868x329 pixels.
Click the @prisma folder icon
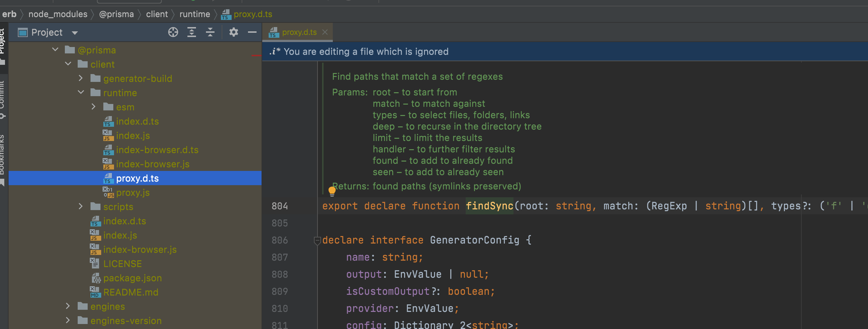tap(70, 50)
